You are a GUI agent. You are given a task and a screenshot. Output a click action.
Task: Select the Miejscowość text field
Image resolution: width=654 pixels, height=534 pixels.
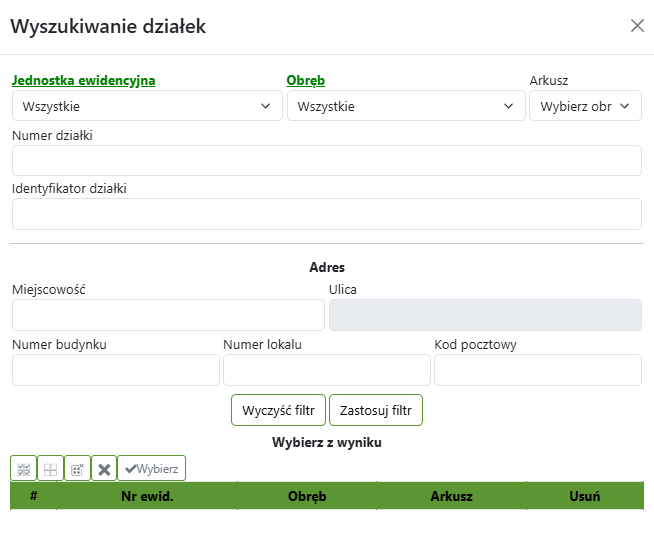[168, 315]
